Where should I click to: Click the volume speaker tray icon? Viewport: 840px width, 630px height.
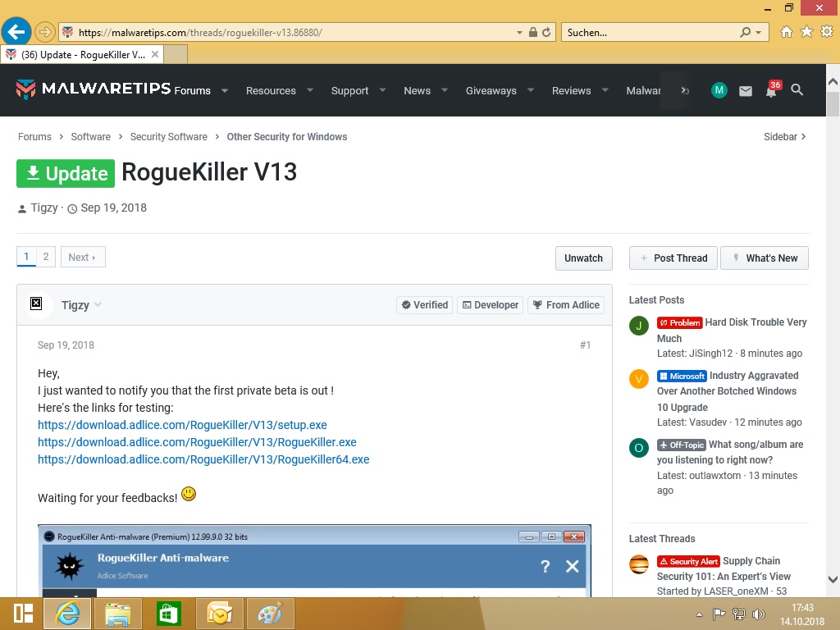pos(759,614)
